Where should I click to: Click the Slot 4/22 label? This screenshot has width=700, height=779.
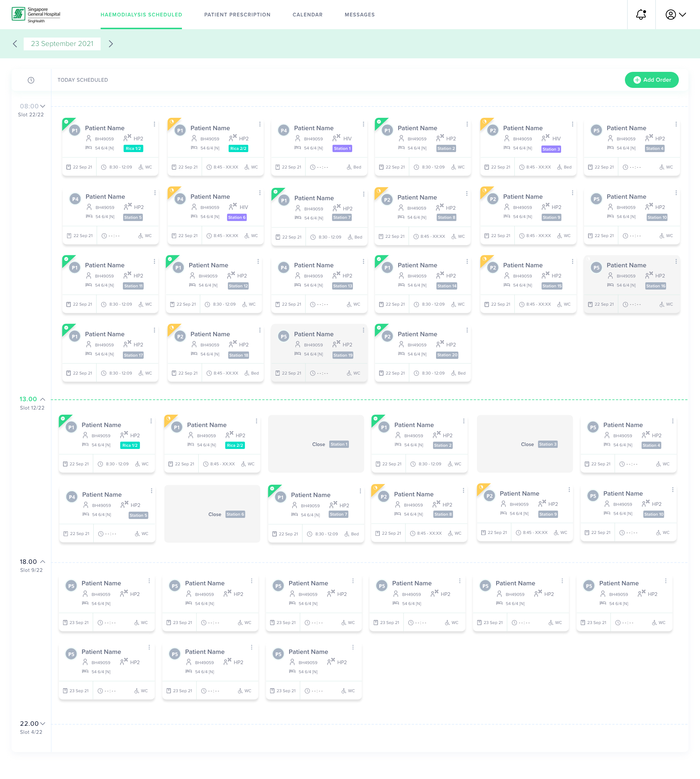point(31,732)
